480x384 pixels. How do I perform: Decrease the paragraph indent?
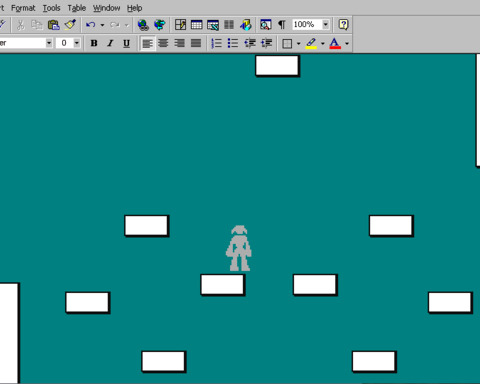(x=250, y=43)
